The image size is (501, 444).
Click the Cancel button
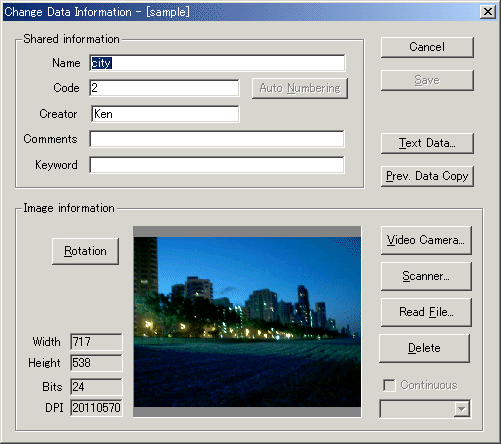(x=427, y=47)
